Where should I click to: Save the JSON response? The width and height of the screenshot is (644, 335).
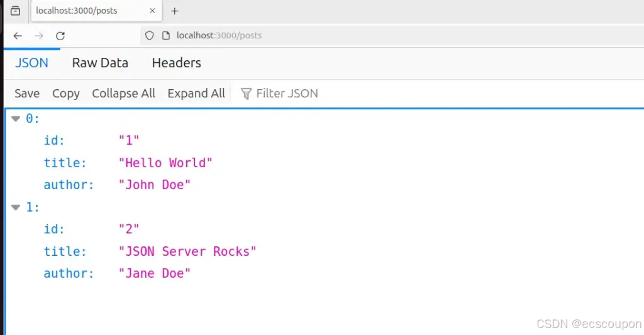click(27, 94)
